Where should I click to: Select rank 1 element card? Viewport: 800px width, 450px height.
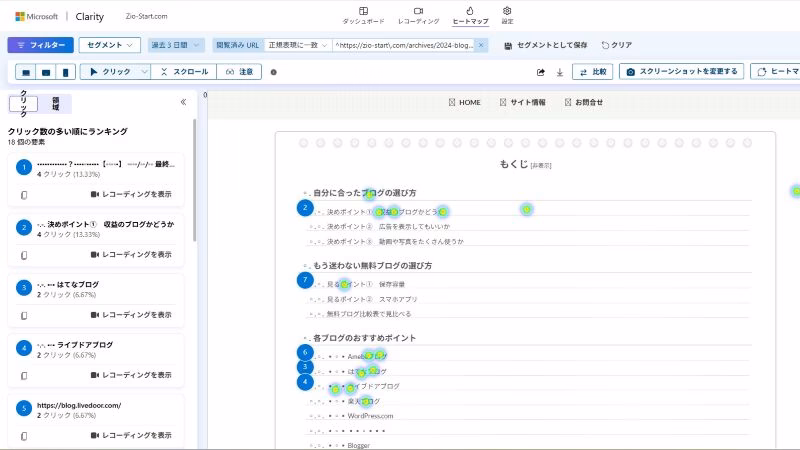[96, 180]
